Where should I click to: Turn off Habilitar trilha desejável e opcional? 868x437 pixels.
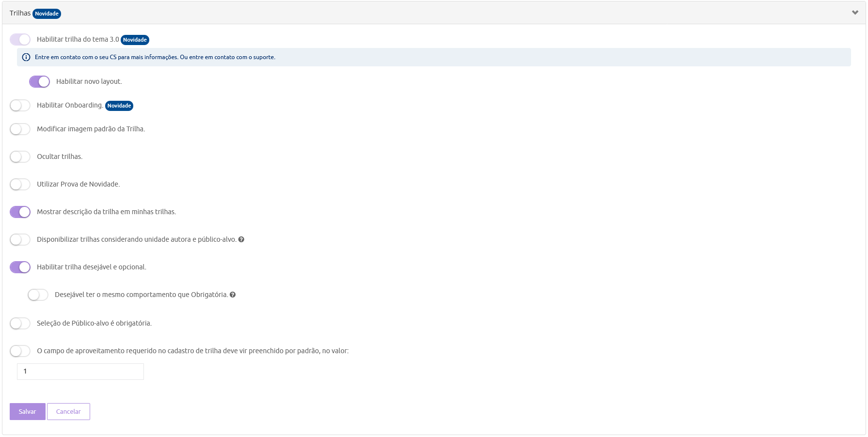click(x=20, y=267)
